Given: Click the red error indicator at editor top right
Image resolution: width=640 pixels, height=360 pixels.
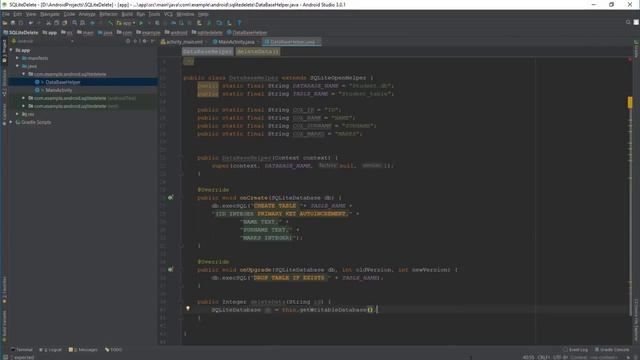Looking at the screenshot, I should (630, 60).
